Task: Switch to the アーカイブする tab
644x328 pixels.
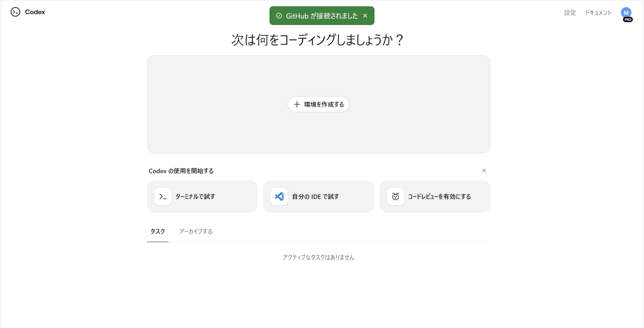Action: pos(196,231)
